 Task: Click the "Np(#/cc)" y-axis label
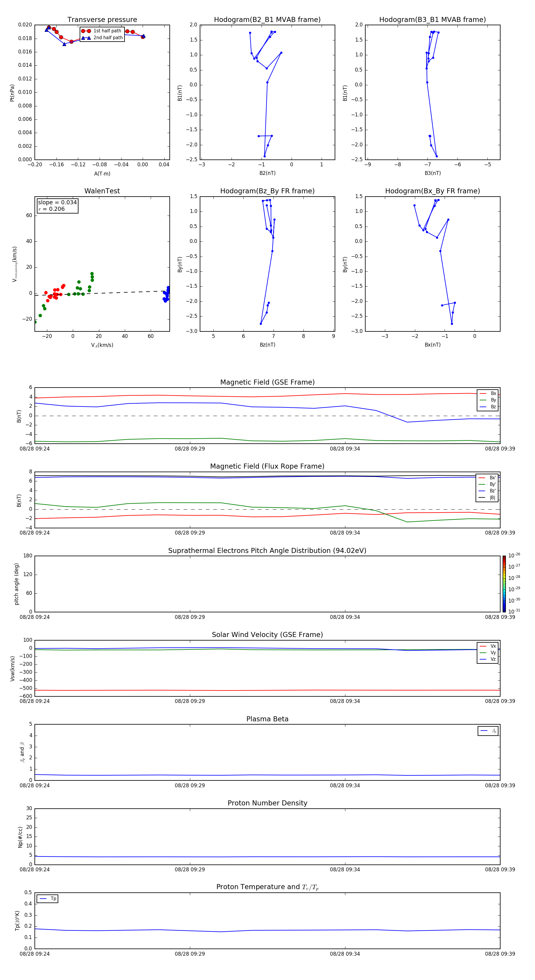[20, 837]
